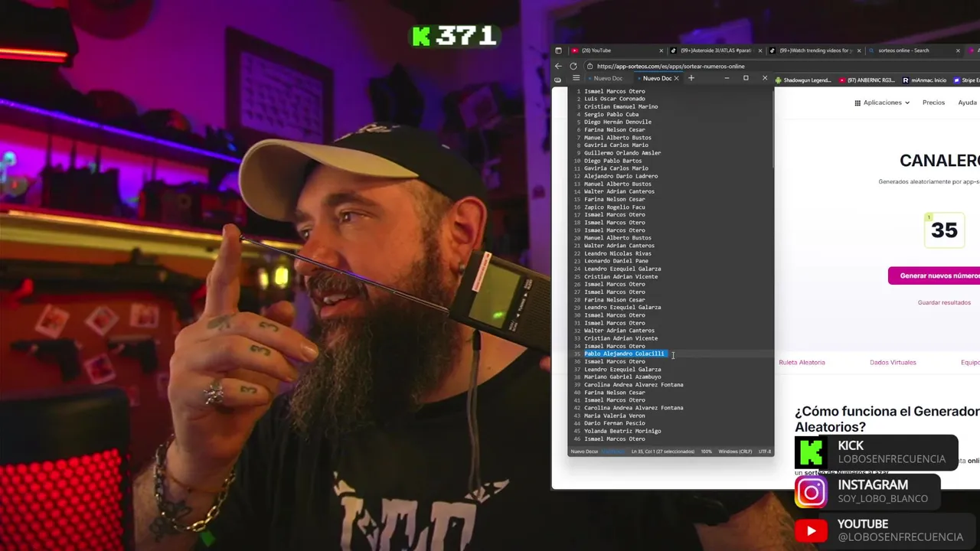Click the 100% zoom status entry
This screenshot has height=551, width=980.
[x=706, y=452]
